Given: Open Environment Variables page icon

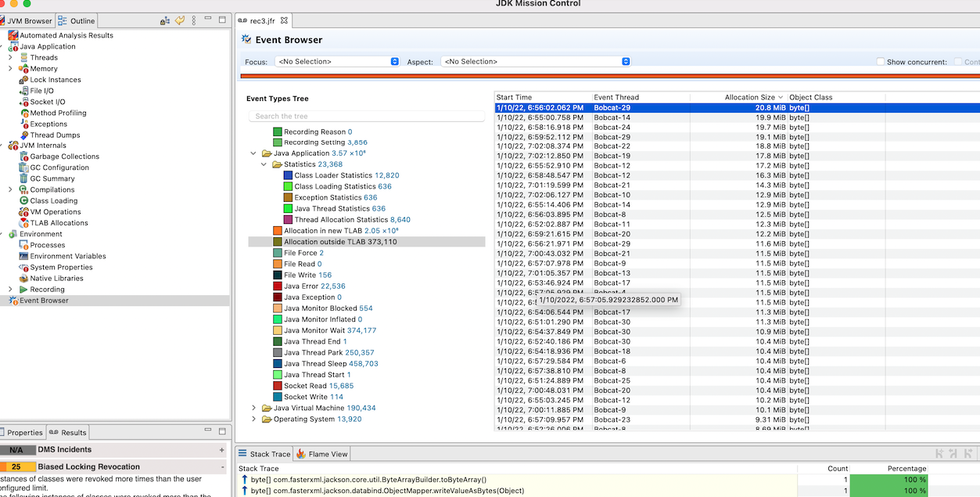Looking at the screenshot, I should coord(23,256).
